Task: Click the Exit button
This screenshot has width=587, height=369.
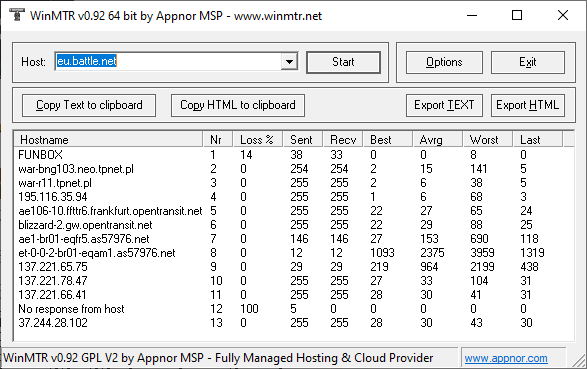Action: point(528,62)
